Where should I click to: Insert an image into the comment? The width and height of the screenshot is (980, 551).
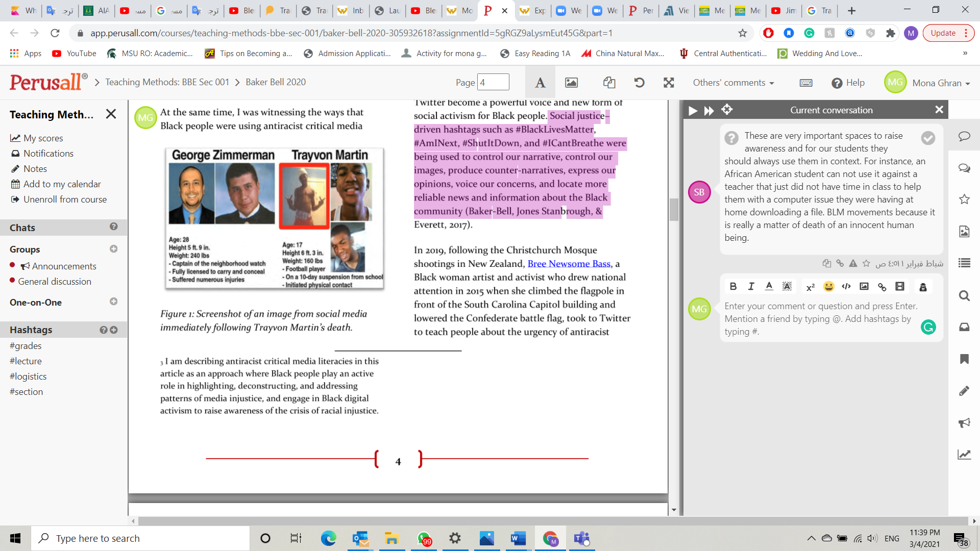coord(864,287)
